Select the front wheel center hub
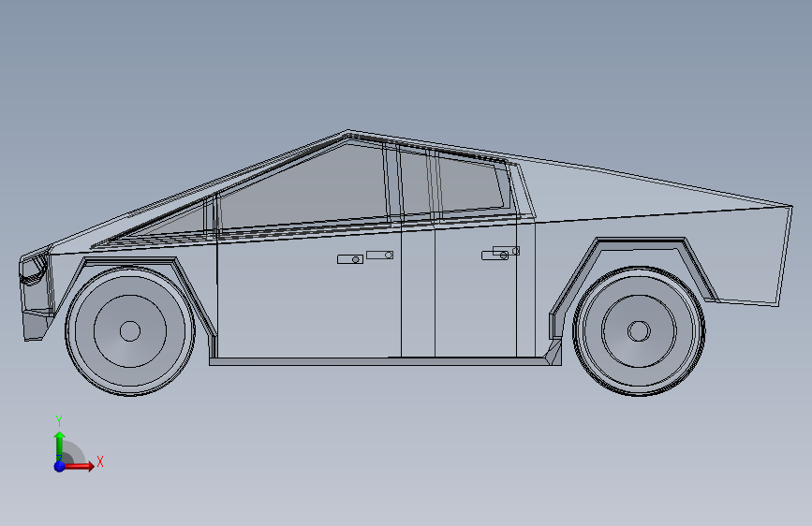Image resolution: width=812 pixels, height=526 pixels. coord(130,330)
